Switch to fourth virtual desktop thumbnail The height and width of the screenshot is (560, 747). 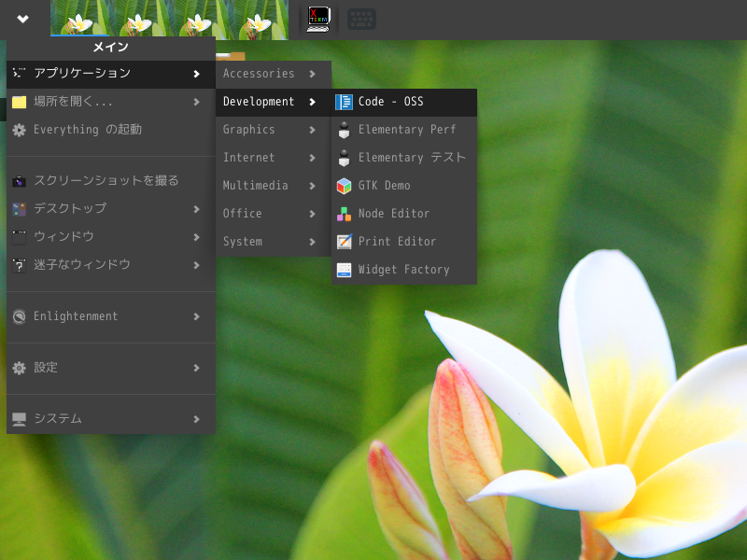click(x=259, y=18)
